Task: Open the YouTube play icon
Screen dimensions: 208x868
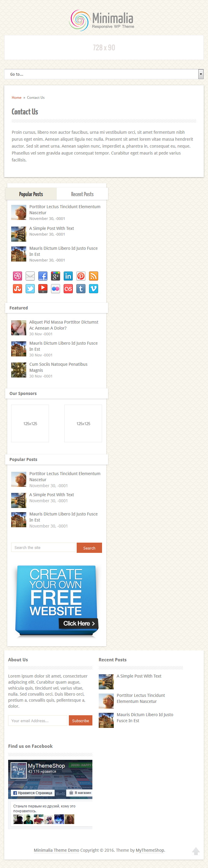Action: pos(43,288)
